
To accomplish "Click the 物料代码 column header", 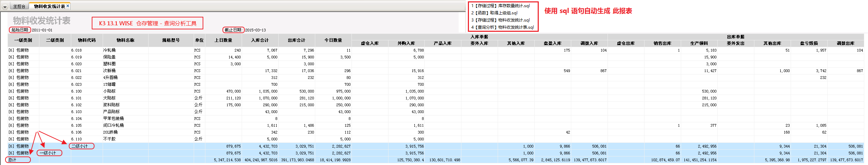I will 87,40.
